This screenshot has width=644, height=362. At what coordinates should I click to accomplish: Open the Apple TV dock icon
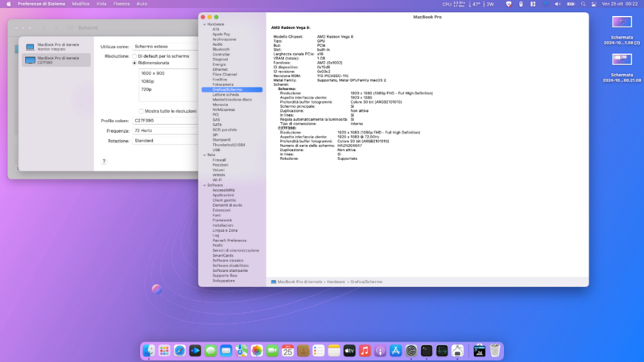click(x=349, y=351)
